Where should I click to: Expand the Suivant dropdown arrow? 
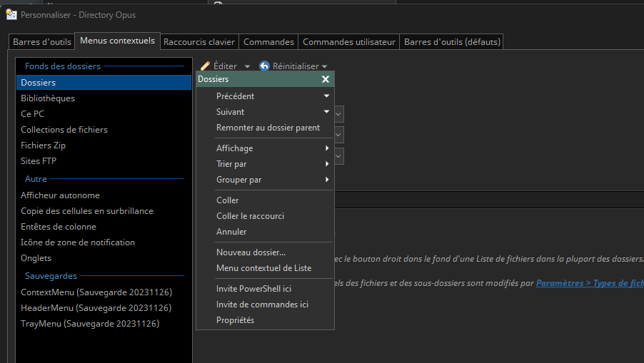tap(326, 111)
